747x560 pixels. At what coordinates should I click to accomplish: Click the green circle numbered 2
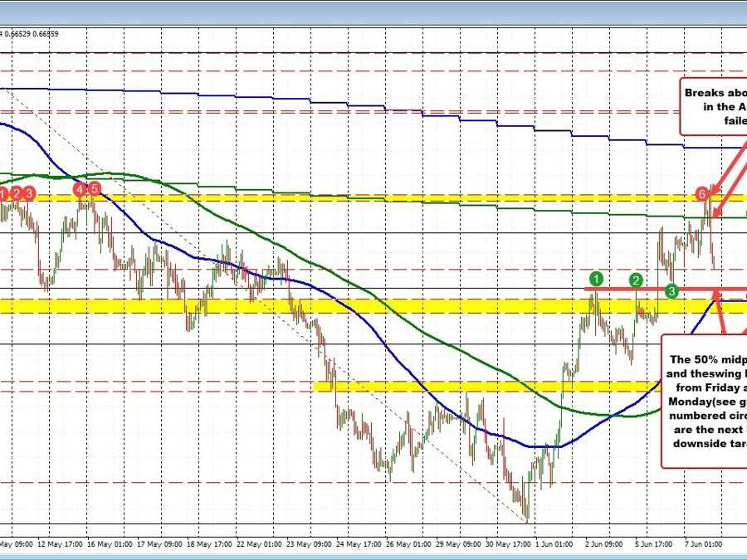pos(636,280)
